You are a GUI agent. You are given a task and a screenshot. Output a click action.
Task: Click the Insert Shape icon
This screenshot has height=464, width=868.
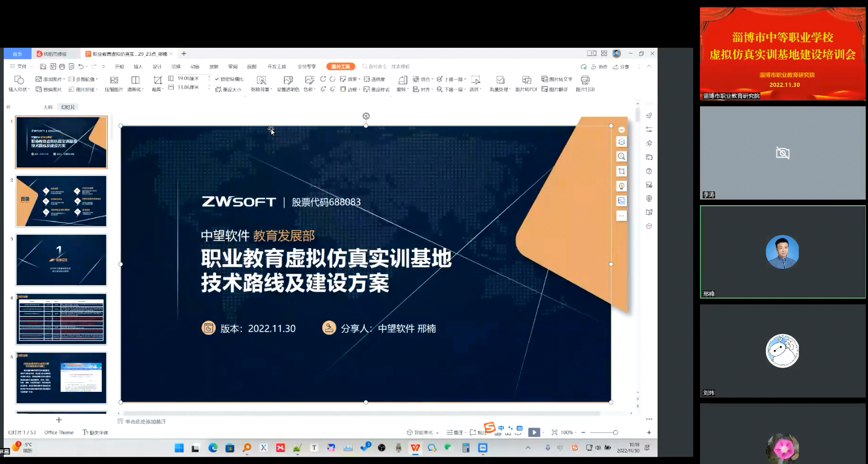click(19, 80)
